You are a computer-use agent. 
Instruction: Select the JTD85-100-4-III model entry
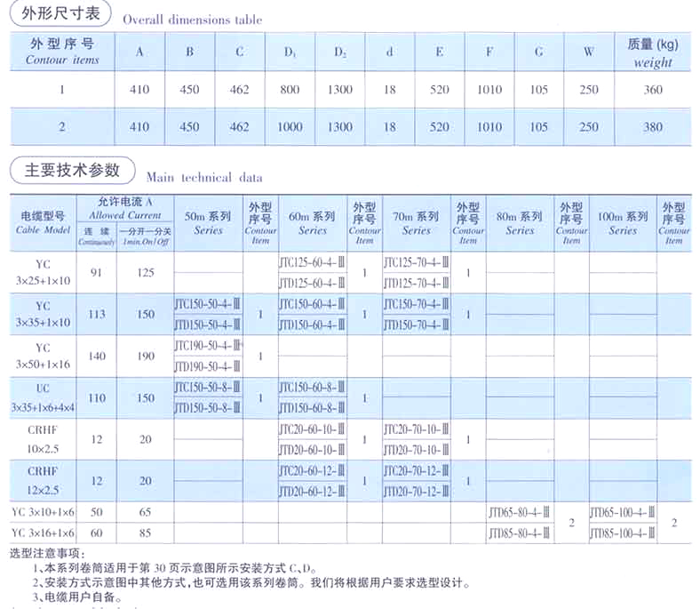click(x=623, y=533)
